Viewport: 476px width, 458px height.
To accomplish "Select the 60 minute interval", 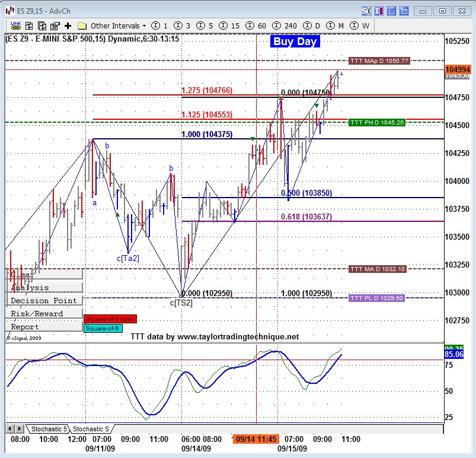I will point(256,26).
